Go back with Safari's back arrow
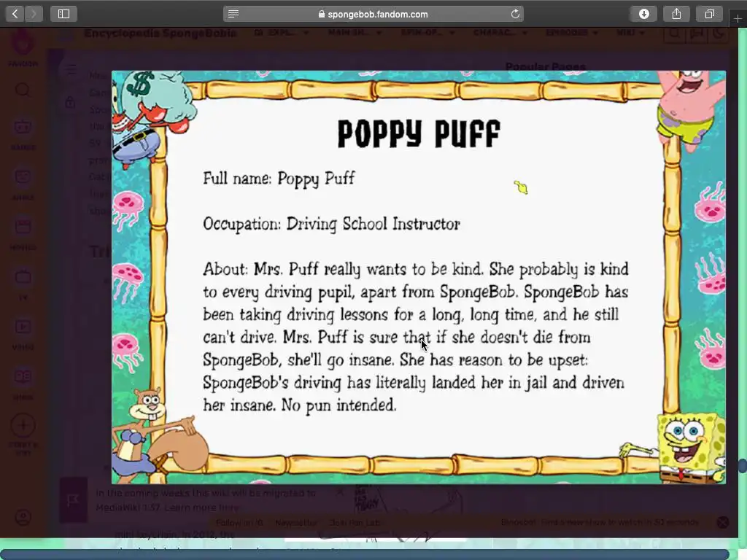This screenshot has height=560, width=747. pyautogui.click(x=15, y=14)
